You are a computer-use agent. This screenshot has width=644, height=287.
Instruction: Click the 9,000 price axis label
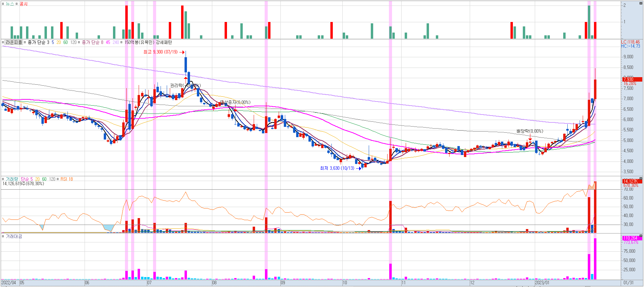pyautogui.click(x=628, y=57)
